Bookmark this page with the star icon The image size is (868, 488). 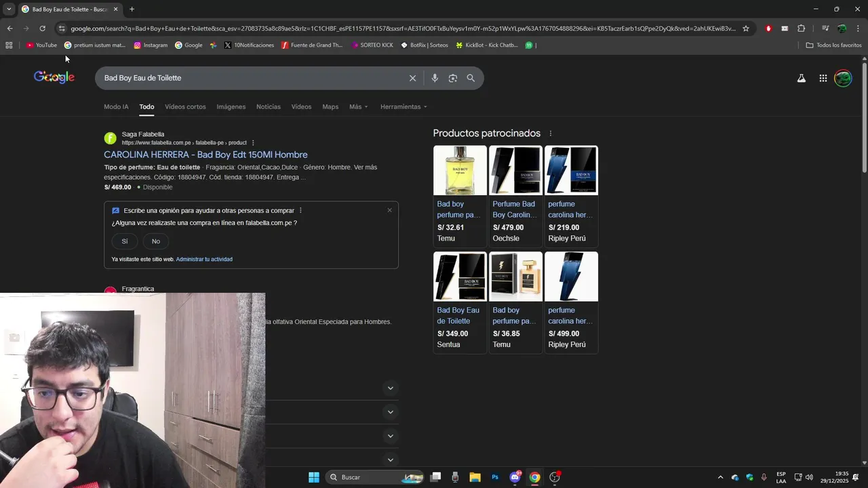coord(746,28)
